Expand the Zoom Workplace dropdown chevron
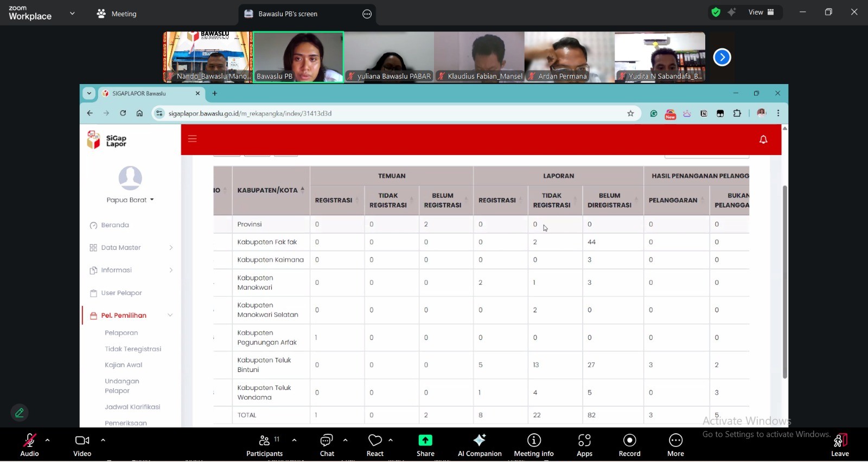 (x=72, y=14)
